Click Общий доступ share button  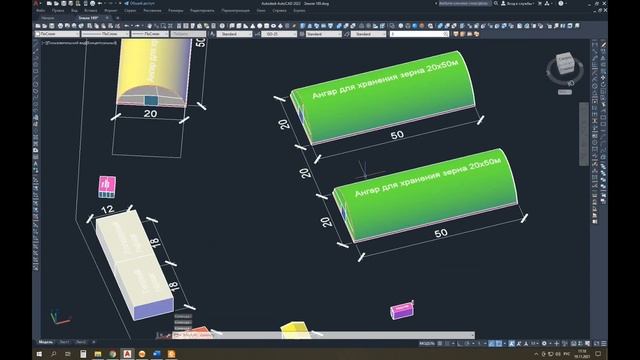(x=140, y=3)
